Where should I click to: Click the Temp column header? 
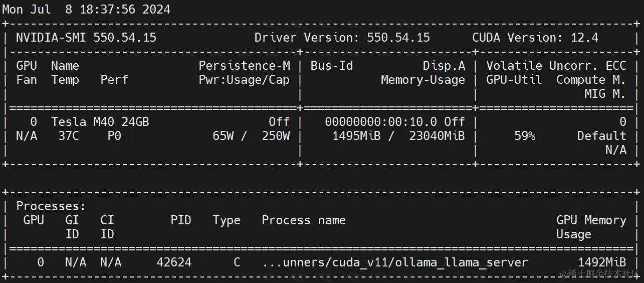pyautogui.click(x=65, y=80)
